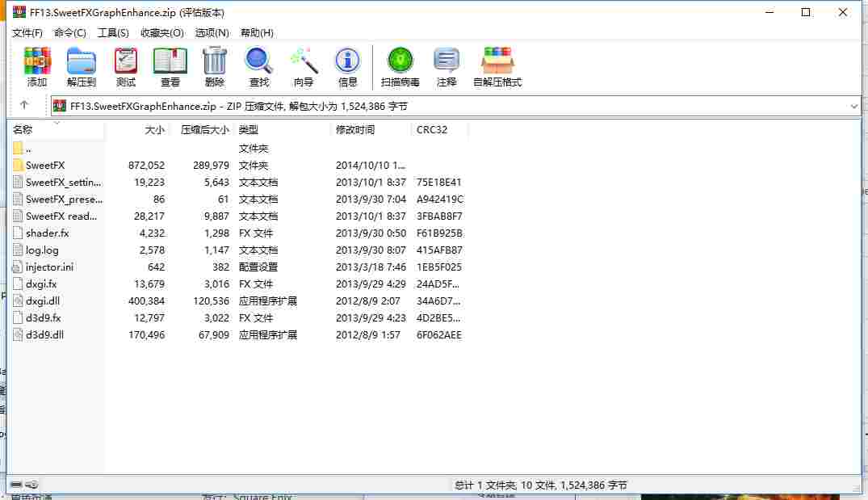
Task: Maximize the WinRAR window
Action: pos(806,12)
